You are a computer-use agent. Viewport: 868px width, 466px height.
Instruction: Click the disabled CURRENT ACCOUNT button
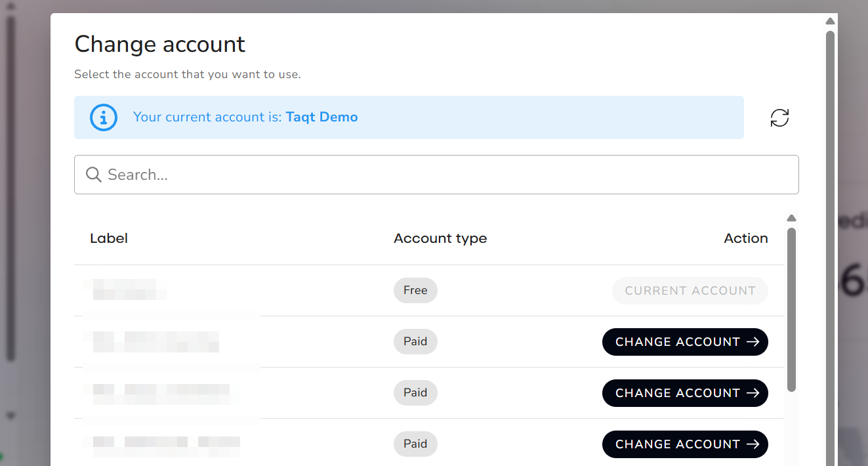click(x=690, y=291)
